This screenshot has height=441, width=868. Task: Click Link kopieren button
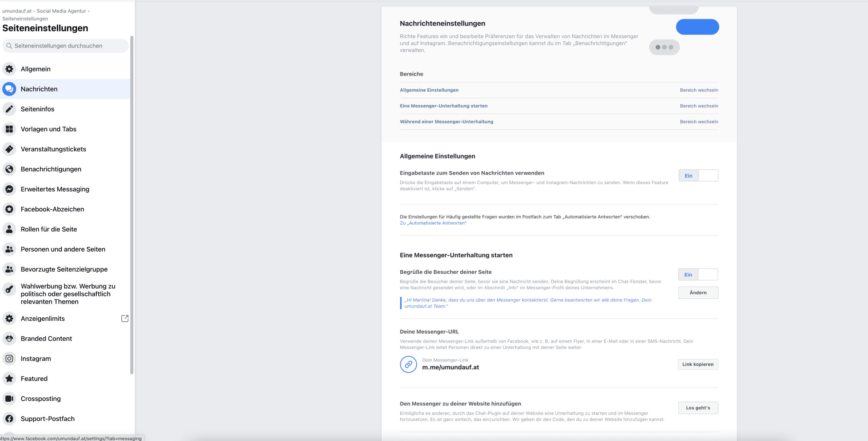click(x=698, y=364)
